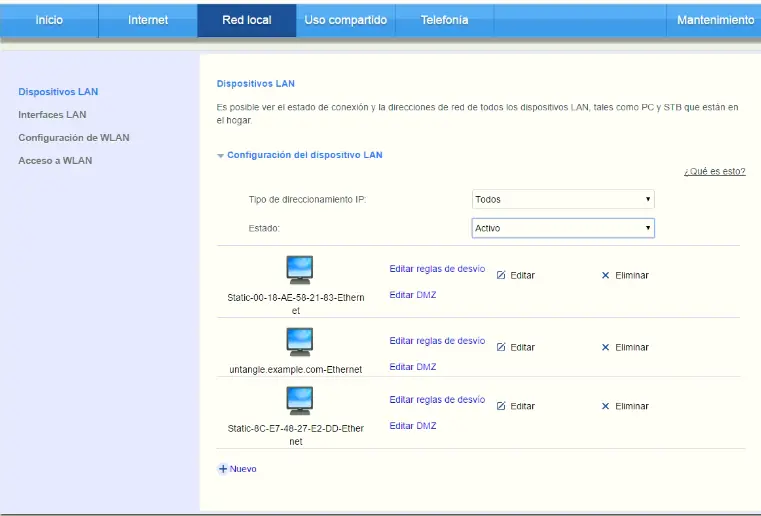Open the Telefonía tab
Image resolution: width=761 pixels, height=516 pixels.
pyautogui.click(x=444, y=20)
